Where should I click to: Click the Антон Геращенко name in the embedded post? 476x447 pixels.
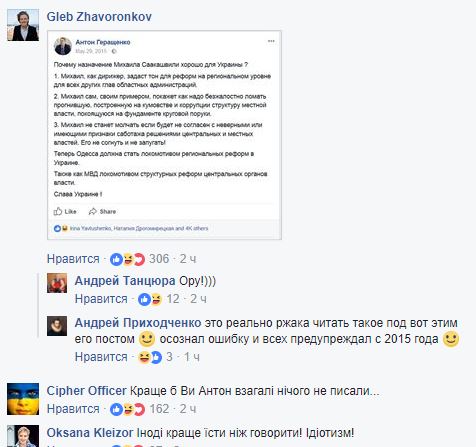[103, 42]
